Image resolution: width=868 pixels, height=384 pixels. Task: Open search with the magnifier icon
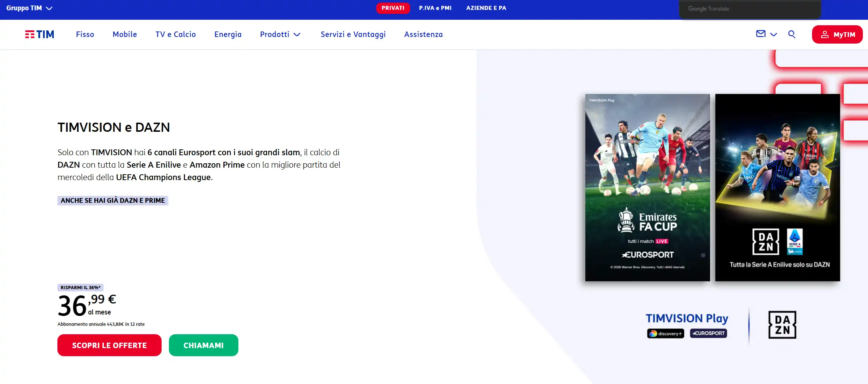click(x=792, y=34)
